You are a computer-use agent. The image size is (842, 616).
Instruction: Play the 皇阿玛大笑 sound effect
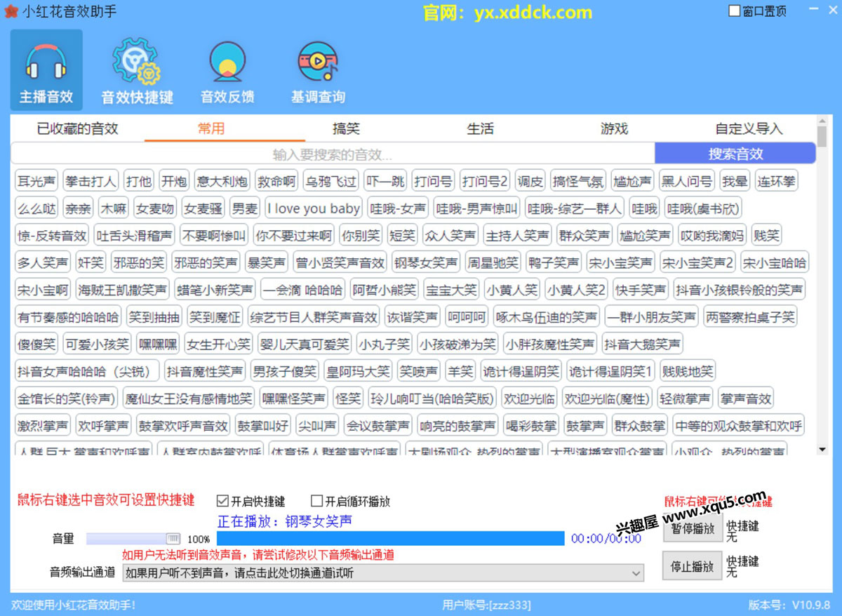tap(358, 370)
